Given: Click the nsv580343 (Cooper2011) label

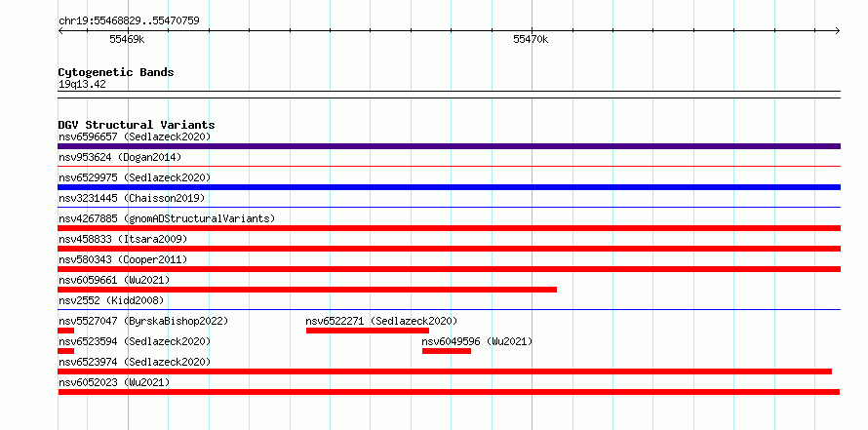Looking at the screenshot, I should click(x=123, y=259).
